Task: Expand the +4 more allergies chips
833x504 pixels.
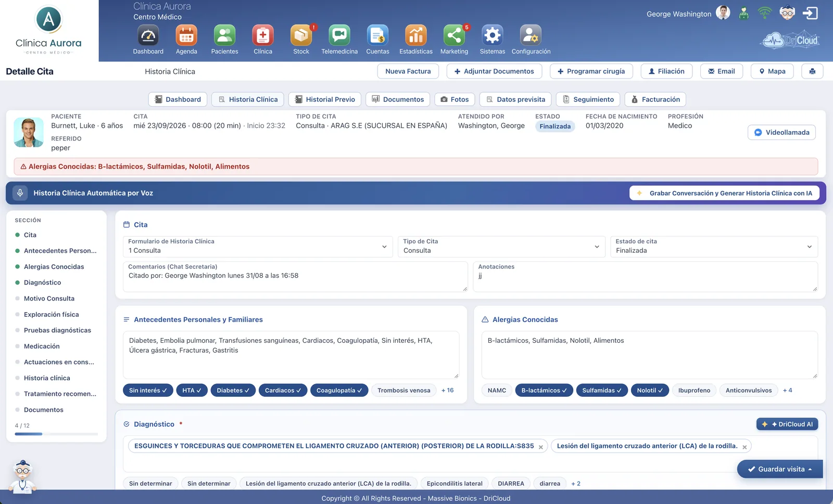Action: [788, 391]
